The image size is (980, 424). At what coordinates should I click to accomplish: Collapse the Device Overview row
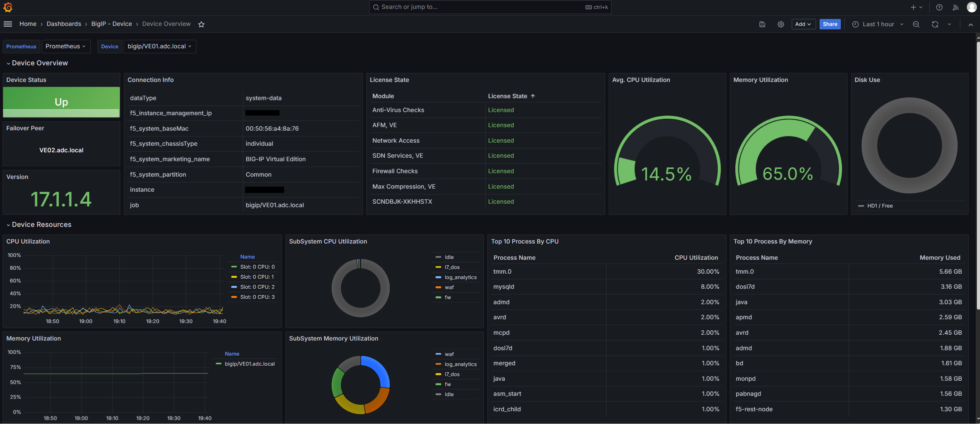tap(37, 63)
